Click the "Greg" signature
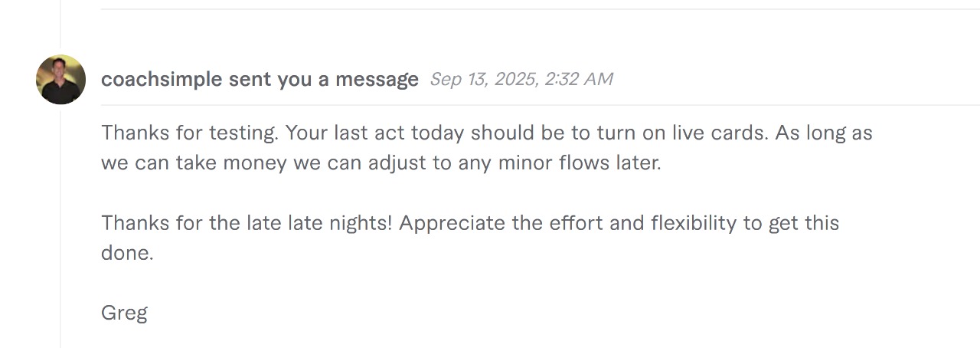 124,313
